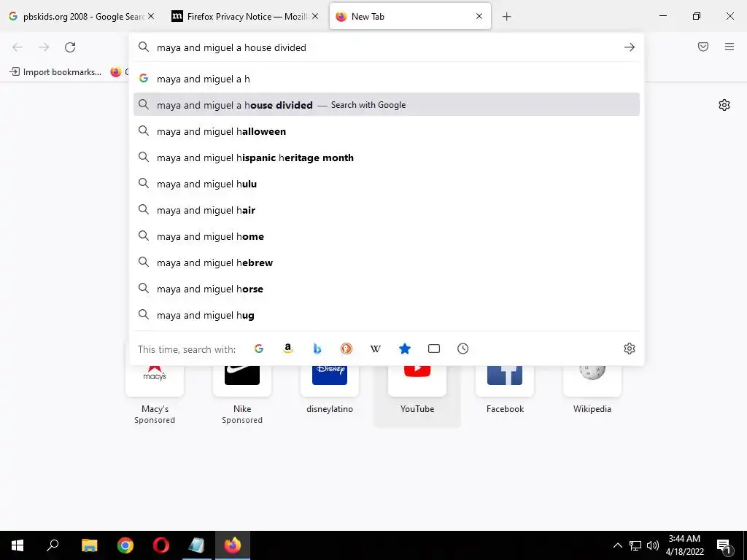Viewport: 747px width, 560px height.
Task: Open Windows taskbar search
Action: point(53,545)
